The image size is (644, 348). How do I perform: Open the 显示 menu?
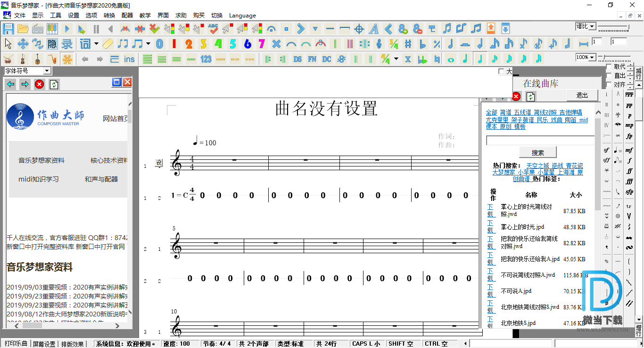(38, 16)
